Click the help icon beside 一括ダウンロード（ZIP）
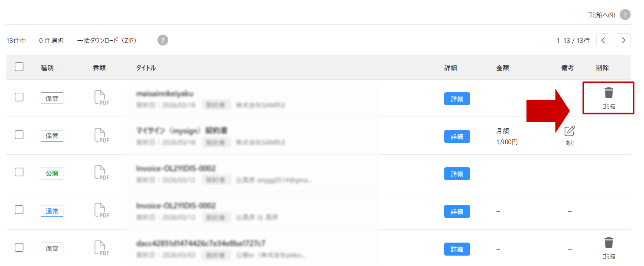 (x=162, y=40)
